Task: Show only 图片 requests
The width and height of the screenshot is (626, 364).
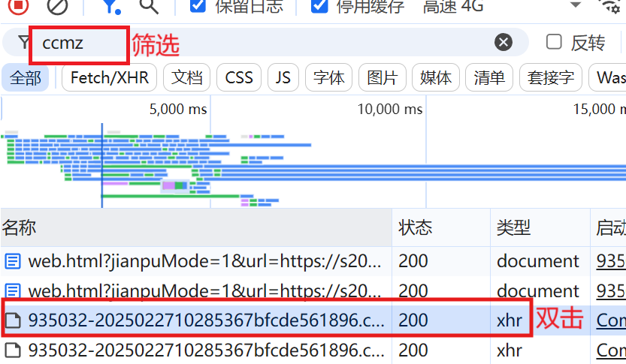Action: [383, 77]
